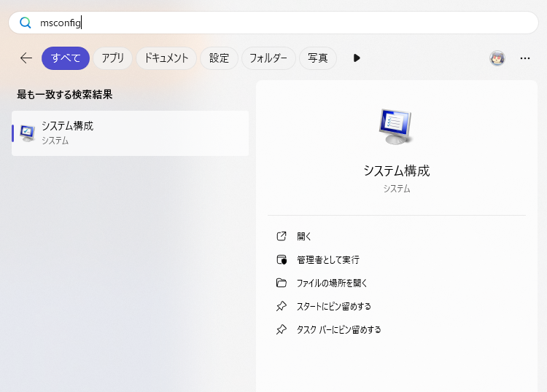Screen dimensions: 547x392
Task: Open the three-dot options menu
Action: (x=525, y=58)
